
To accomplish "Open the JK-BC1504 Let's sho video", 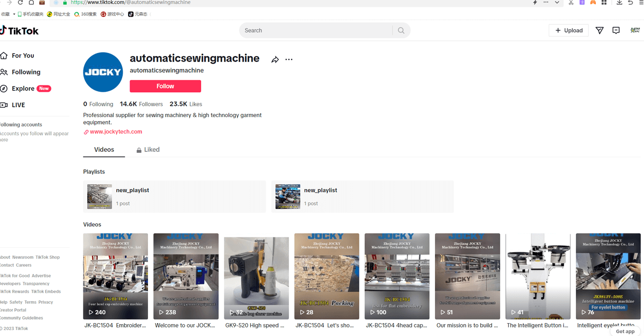I will (327, 276).
